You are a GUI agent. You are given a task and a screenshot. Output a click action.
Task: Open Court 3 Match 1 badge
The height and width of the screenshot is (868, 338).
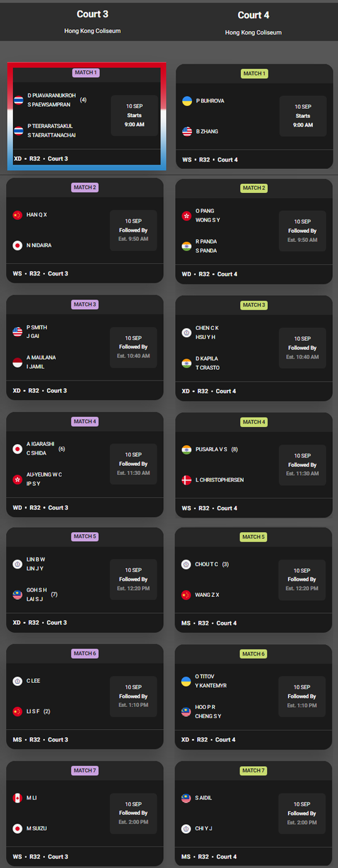(86, 73)
